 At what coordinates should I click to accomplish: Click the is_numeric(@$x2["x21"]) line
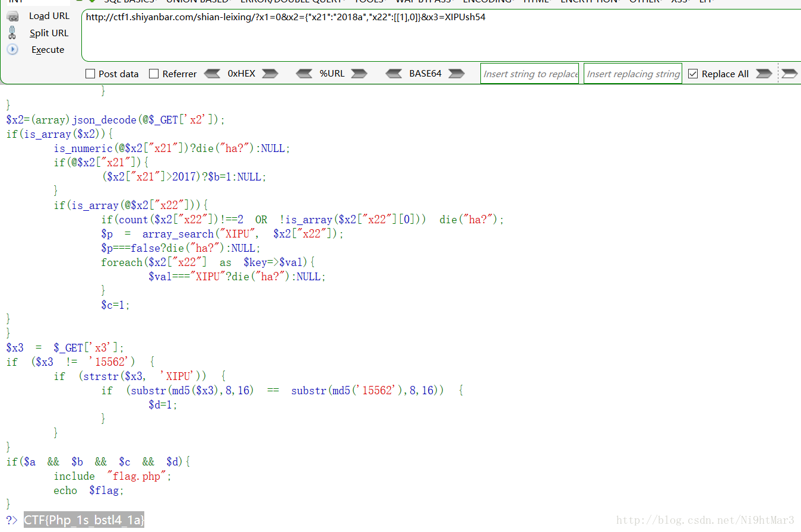point(172,148)
